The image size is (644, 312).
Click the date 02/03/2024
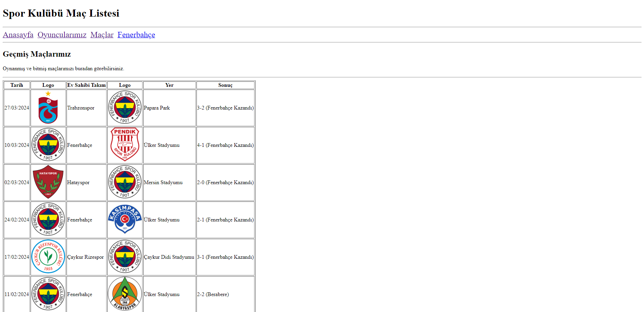[x=17, y=182]
